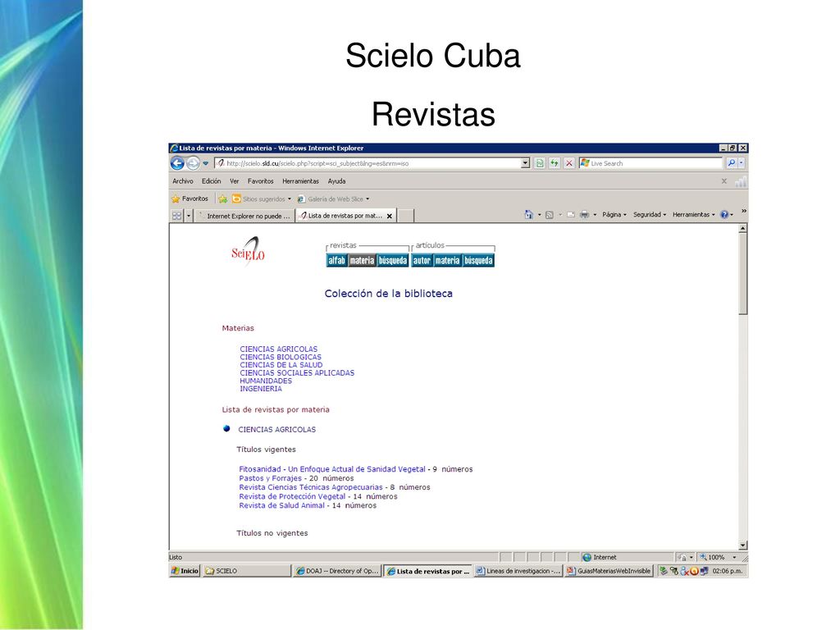The height and width of the screenshot is (630, 840).
Task: Open the Ayuda menu
Action: (336, 181)
